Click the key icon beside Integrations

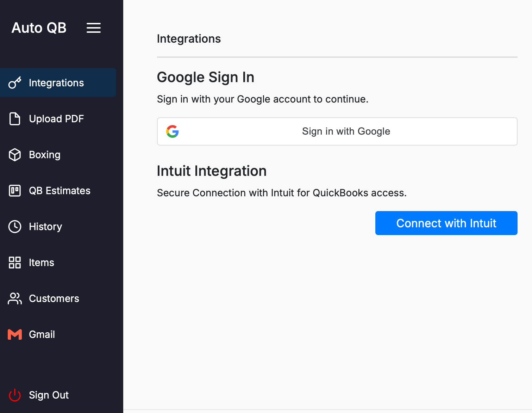coord(15,83)
